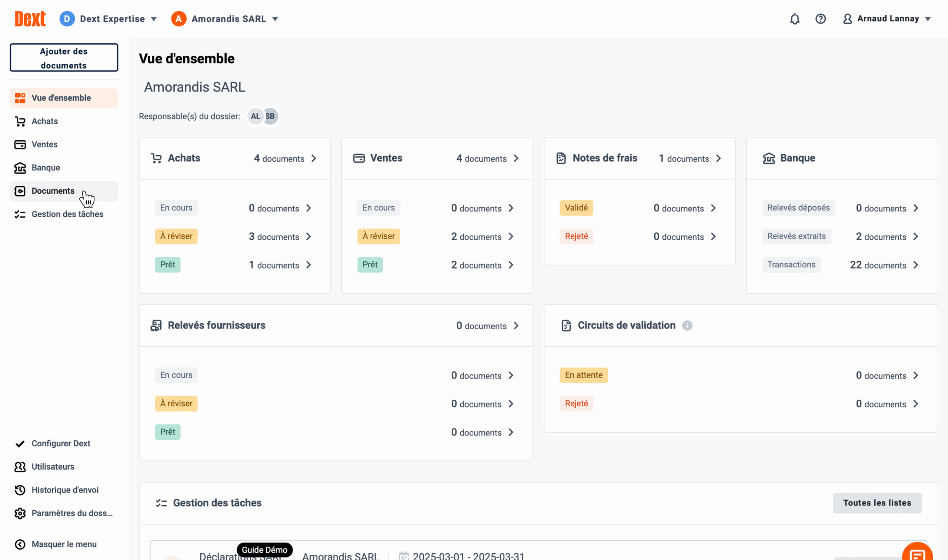The image size is (948, 560).
Task: Open the Guide Démo pill
Action: coord(264,550)
